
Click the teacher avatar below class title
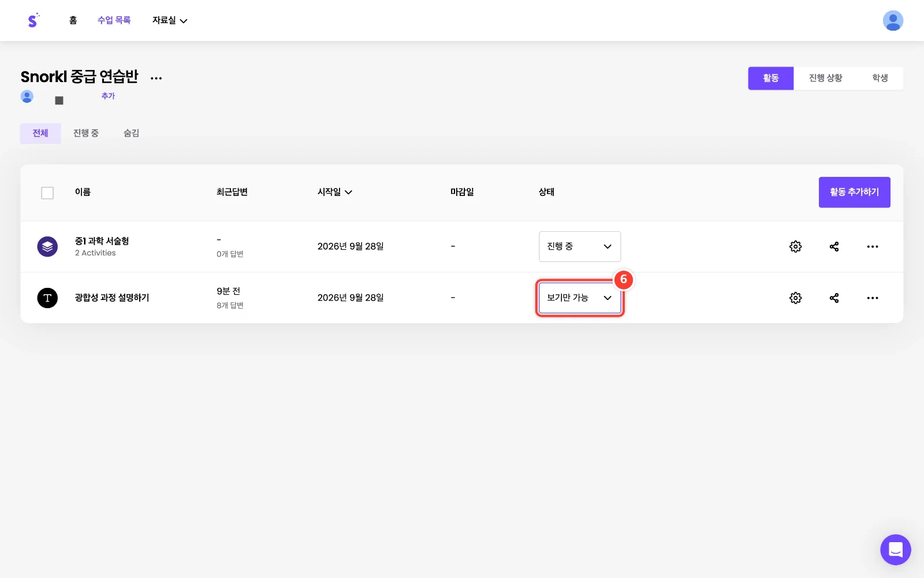27,97
